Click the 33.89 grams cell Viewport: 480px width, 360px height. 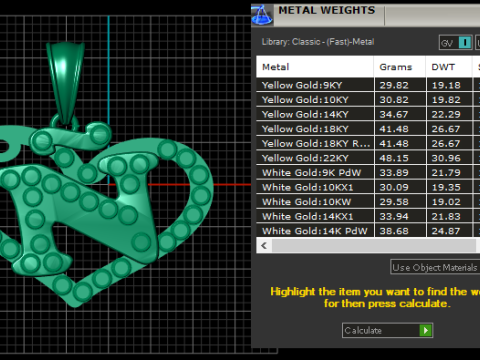[x=400, y=173]
